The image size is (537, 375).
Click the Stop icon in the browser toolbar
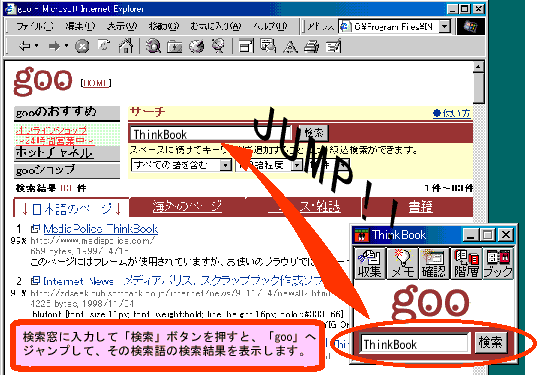(82, 46)
